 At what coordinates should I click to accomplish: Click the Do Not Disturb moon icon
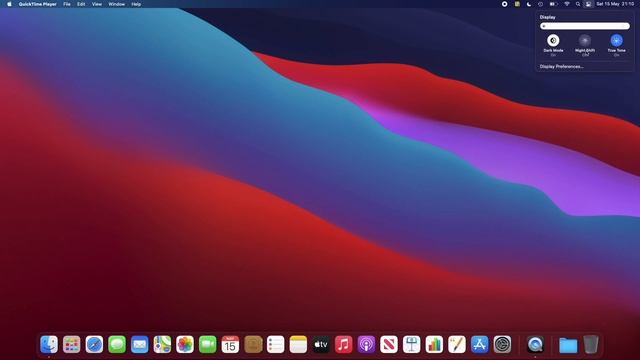pos(529,4)
